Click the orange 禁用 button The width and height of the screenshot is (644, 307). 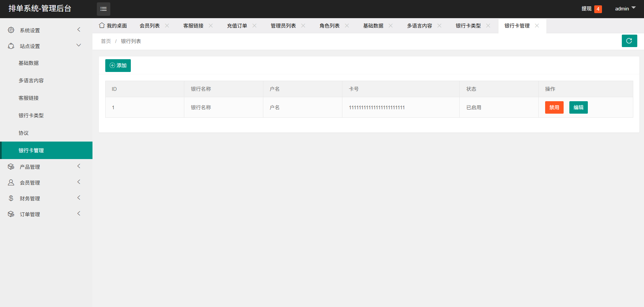(x=554, y=107)
